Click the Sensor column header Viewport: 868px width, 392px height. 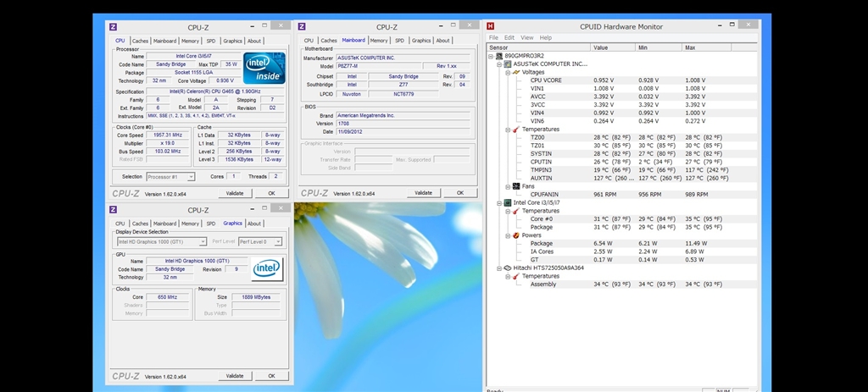(x=538, y=47)
